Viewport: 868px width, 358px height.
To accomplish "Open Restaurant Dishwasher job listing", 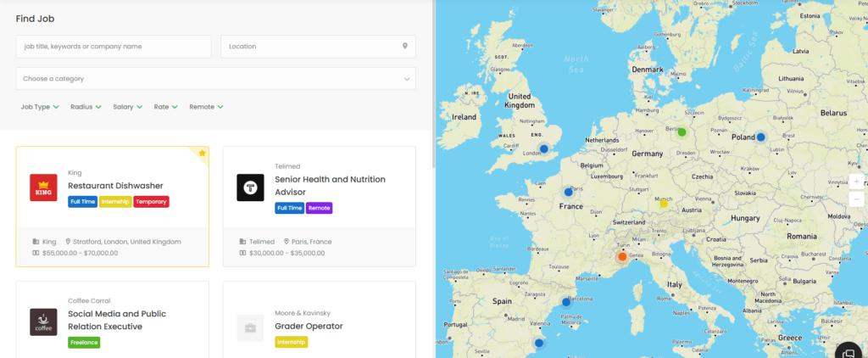I will point(115,186).
